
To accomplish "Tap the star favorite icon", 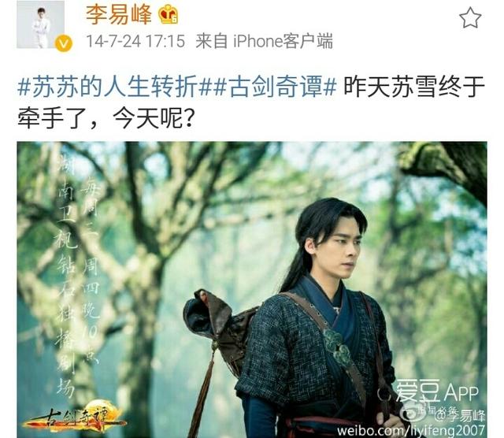I will pos(469,18).
